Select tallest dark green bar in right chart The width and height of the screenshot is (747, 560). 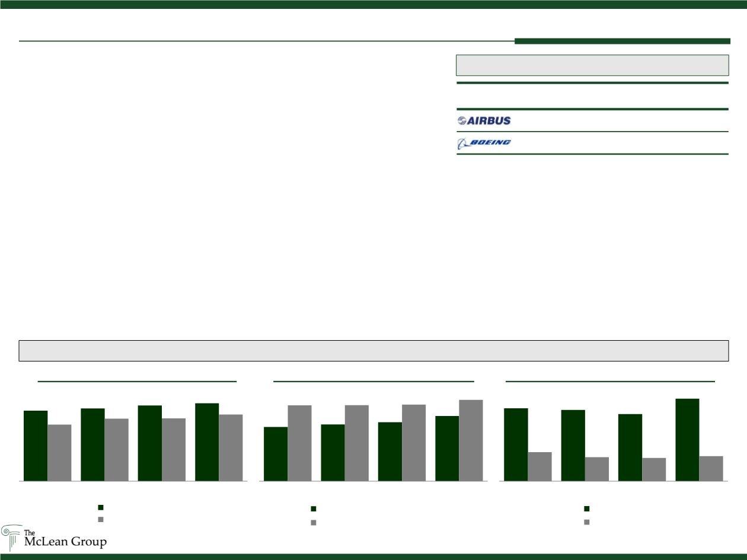(687, 440)
